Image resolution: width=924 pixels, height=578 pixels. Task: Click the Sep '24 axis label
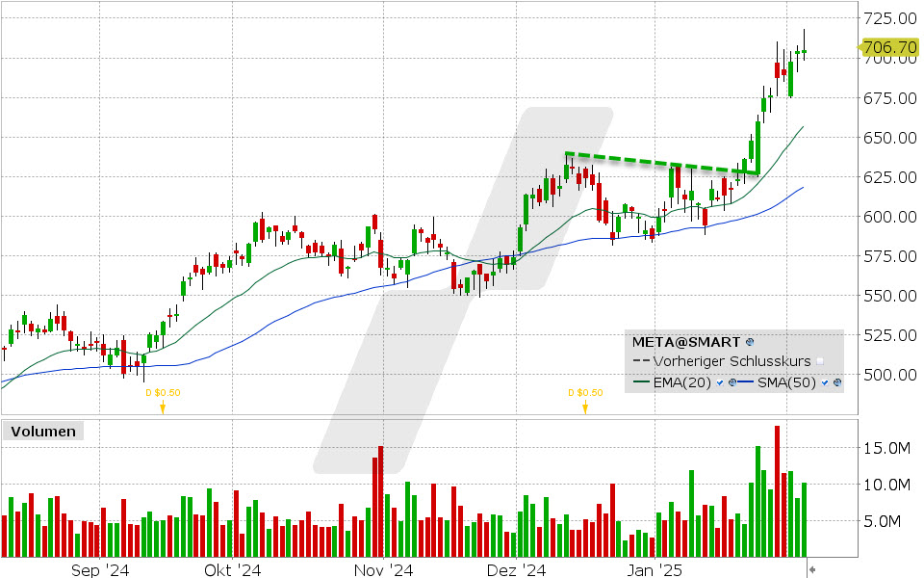pyautogui.click(x=99, y=569)
